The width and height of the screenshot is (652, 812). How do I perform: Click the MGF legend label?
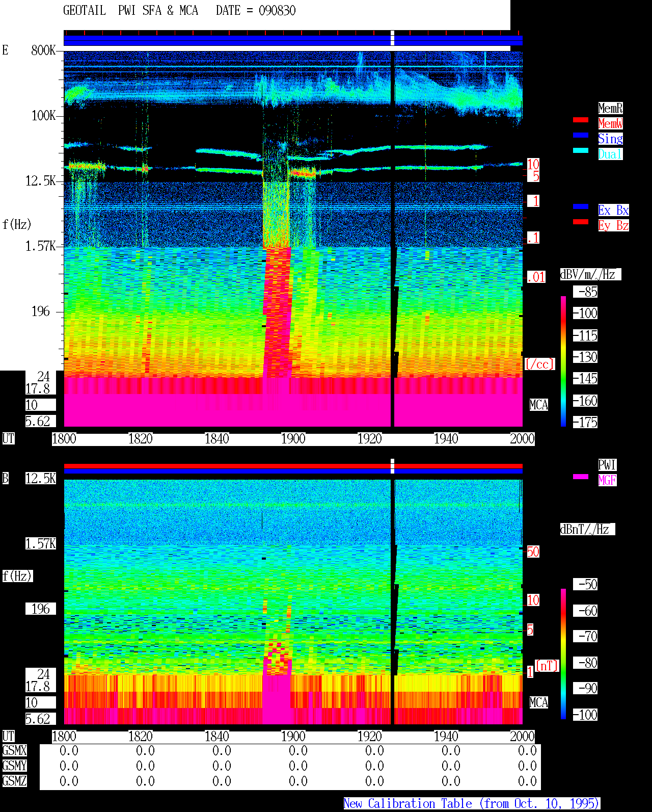pyautogui.click(x=607, y=480)
